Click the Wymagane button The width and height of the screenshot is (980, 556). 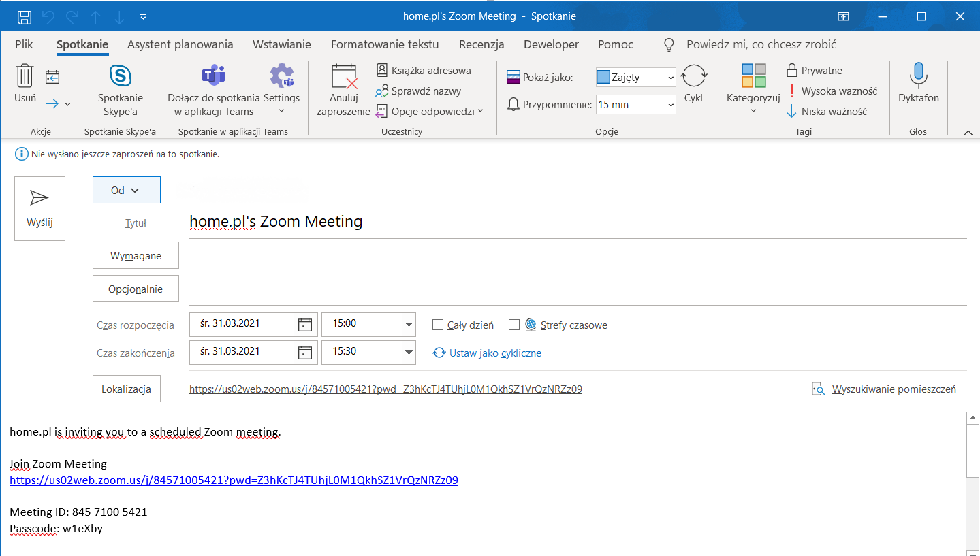click(136, 256)
